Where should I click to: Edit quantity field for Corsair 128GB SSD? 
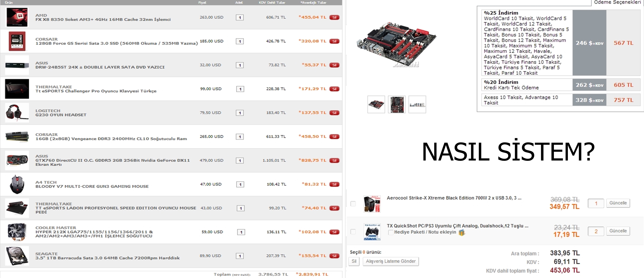pyautogui.click(x=240, y=41)
